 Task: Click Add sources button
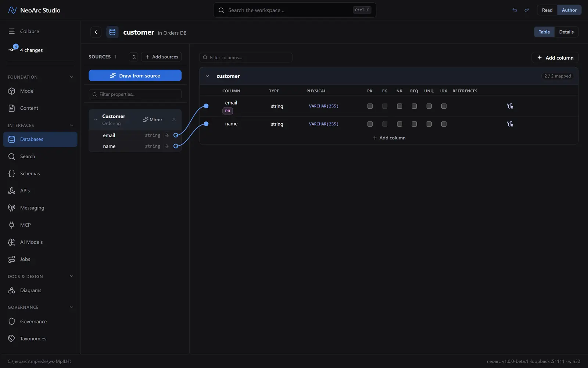161,57
